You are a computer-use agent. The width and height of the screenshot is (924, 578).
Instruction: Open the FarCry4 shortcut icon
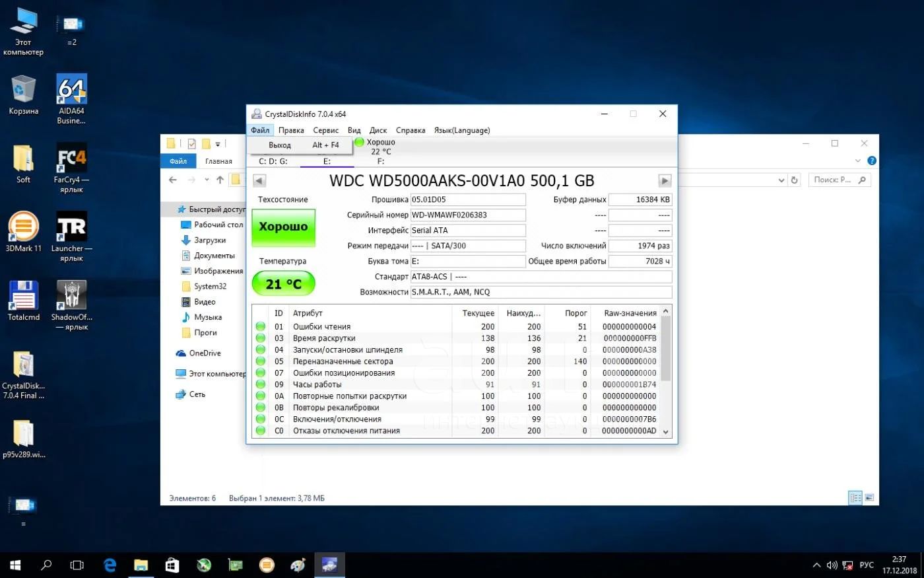[71, 168]
